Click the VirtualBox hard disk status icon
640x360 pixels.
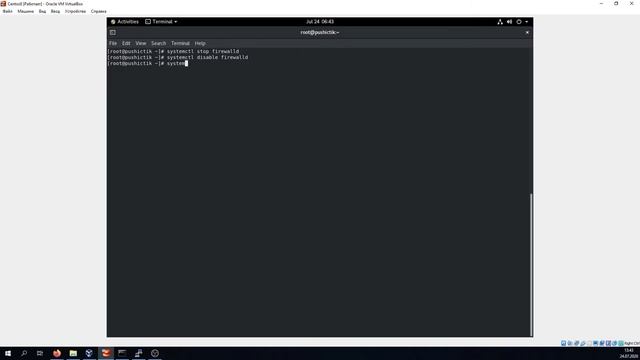pos(563,343)
